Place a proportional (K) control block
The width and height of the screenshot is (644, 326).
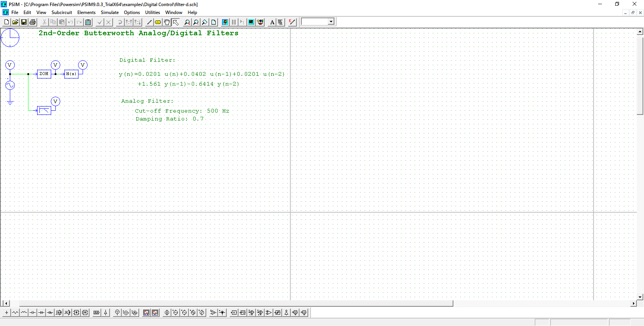point(234,312)
